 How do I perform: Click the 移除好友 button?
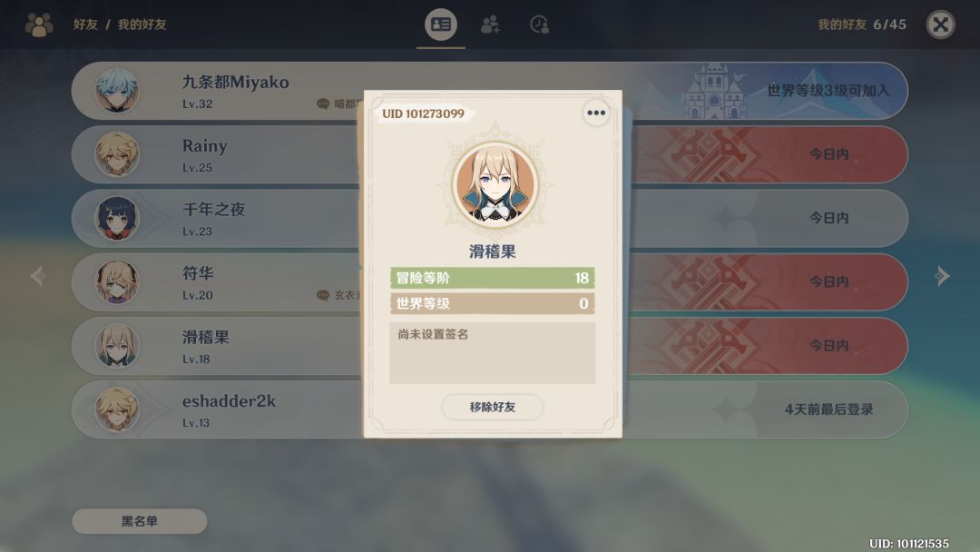493,407
